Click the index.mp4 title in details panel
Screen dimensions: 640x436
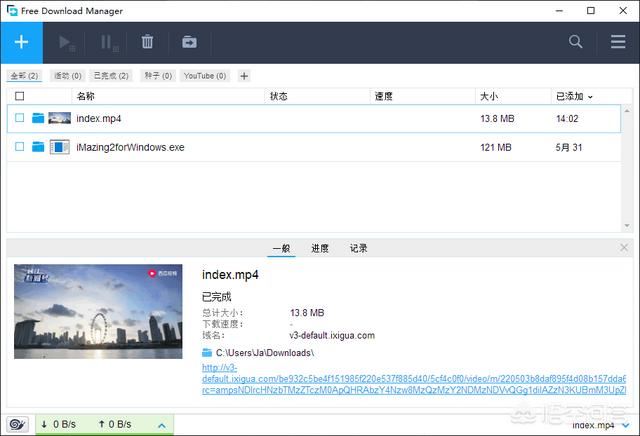click(230, 275)
